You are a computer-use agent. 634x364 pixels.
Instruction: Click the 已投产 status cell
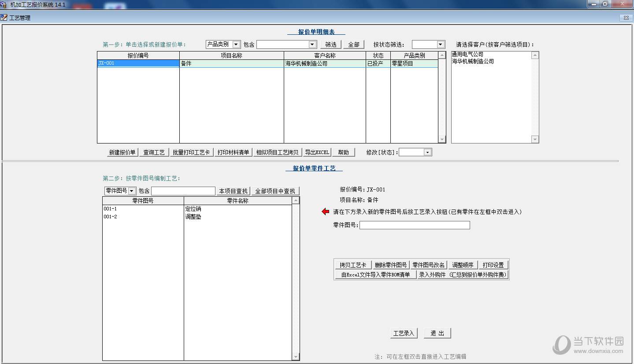378,63
